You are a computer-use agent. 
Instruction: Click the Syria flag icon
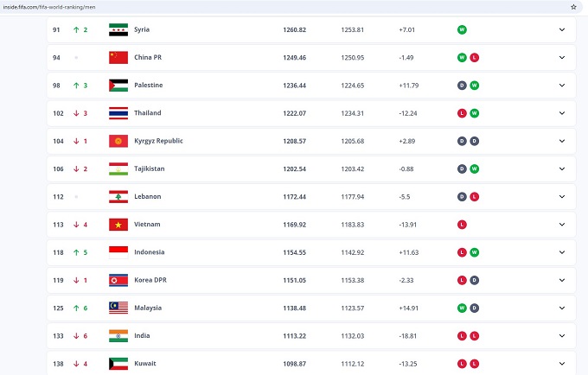click(118, 29)
